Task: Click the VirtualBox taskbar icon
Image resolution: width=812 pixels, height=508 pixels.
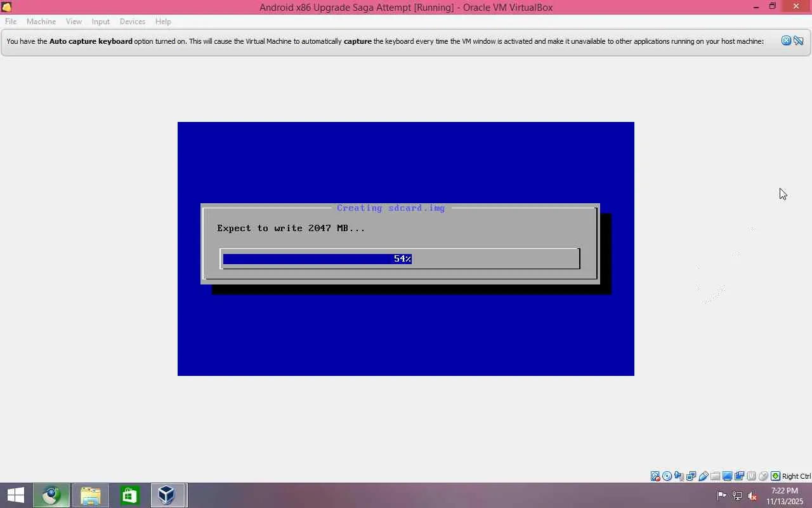Action: pyautogui.click(x=168, y=495)
